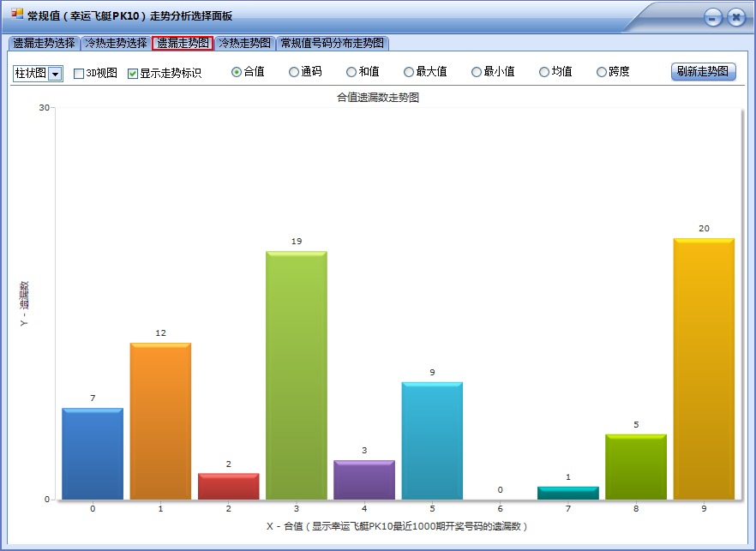This screenshot has width=756, height=551.
Task: Click the 刷新走势图 button
Action: pyautogui.click(x=703, y=72)
